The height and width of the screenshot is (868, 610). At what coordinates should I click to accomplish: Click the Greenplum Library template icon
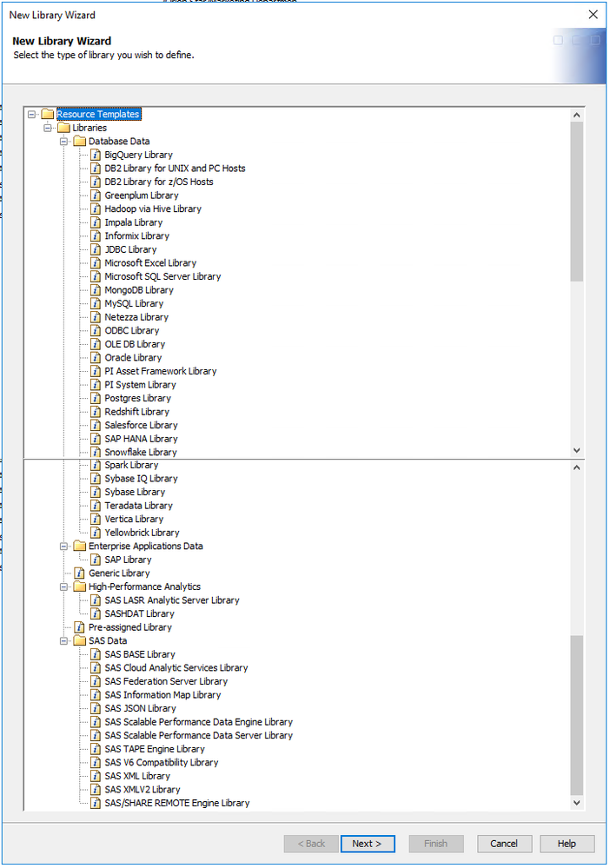tap(96, 195)
